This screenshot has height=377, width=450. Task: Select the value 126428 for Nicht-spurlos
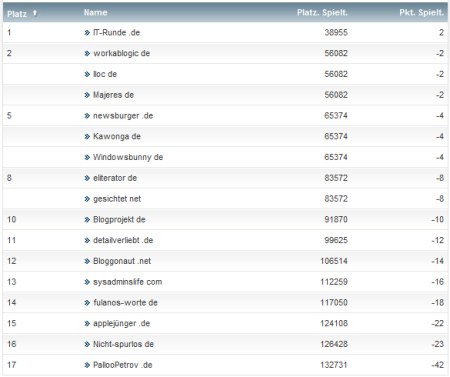[334, 344]
